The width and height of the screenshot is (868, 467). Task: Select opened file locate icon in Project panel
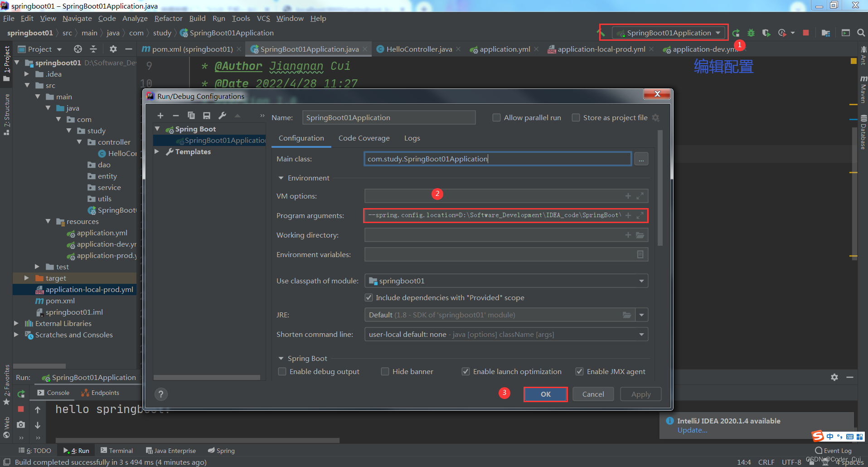78,49
